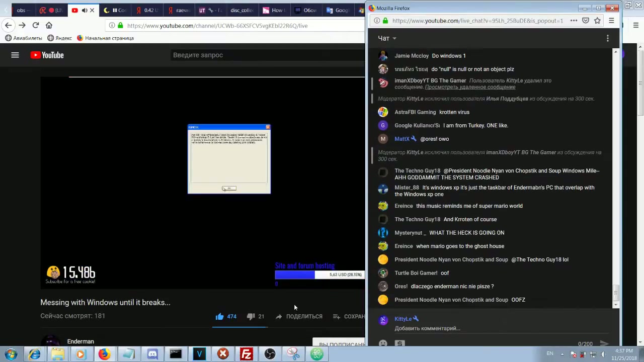Open the page actions ... dropdown
This screenshot has height=362, width=644.
[x=574, y=21]
